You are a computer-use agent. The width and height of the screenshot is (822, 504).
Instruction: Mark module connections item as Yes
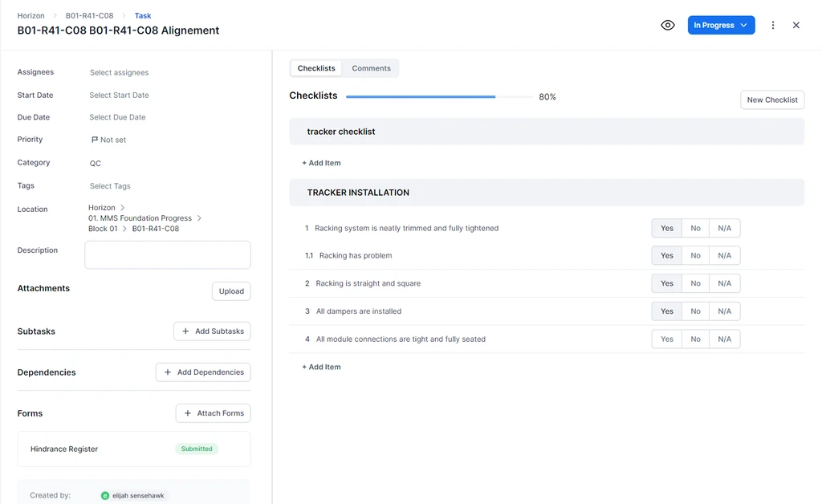click(x=667, y=339)
